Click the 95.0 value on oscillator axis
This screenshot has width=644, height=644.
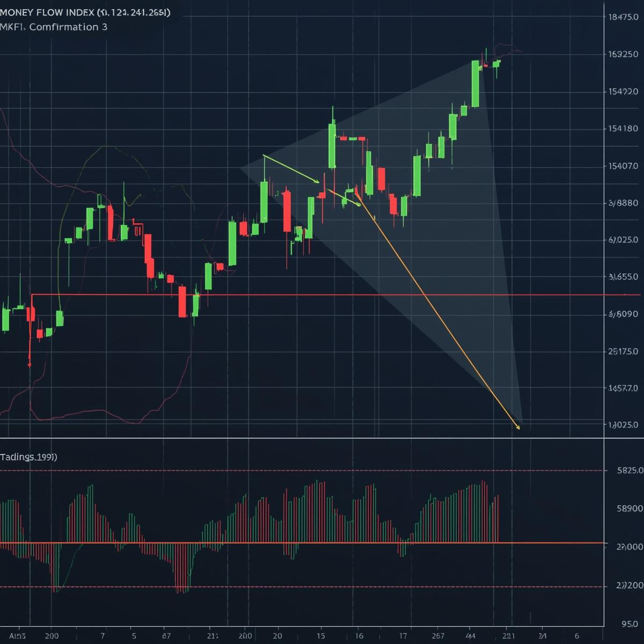pyautogui.click(x=630, y=624)
